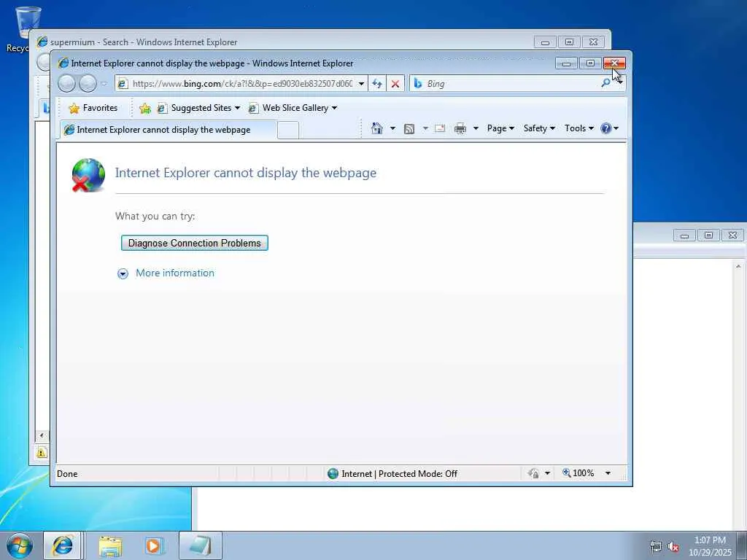Click the warning icon in supermium window

pos(42,452)
